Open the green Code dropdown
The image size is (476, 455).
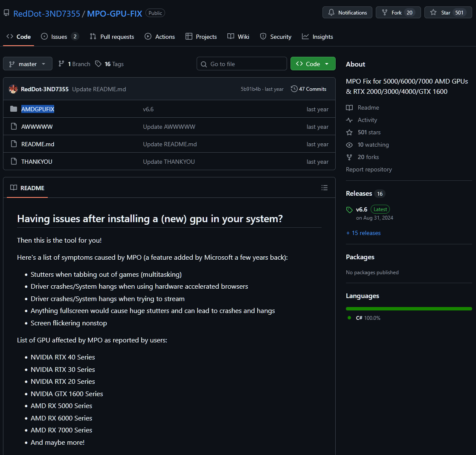pos(313,64)
